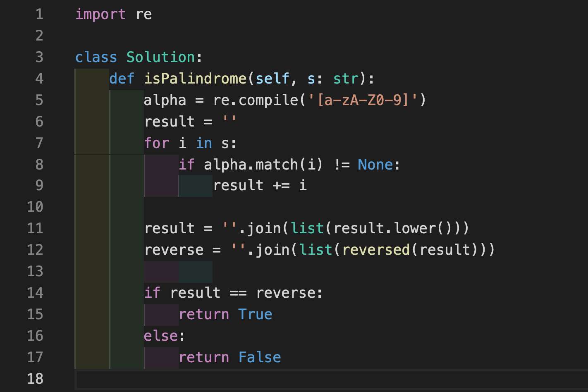This screenshot has height=392, width=588.
Task: Click line number 12 in the gutter
Action: pyautogui.click(x=35, y=250)
